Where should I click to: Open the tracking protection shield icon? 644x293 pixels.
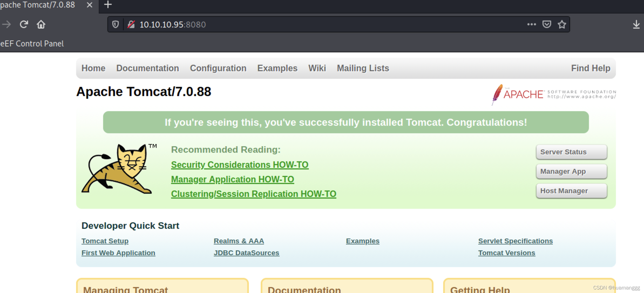[x=116, y=25]
